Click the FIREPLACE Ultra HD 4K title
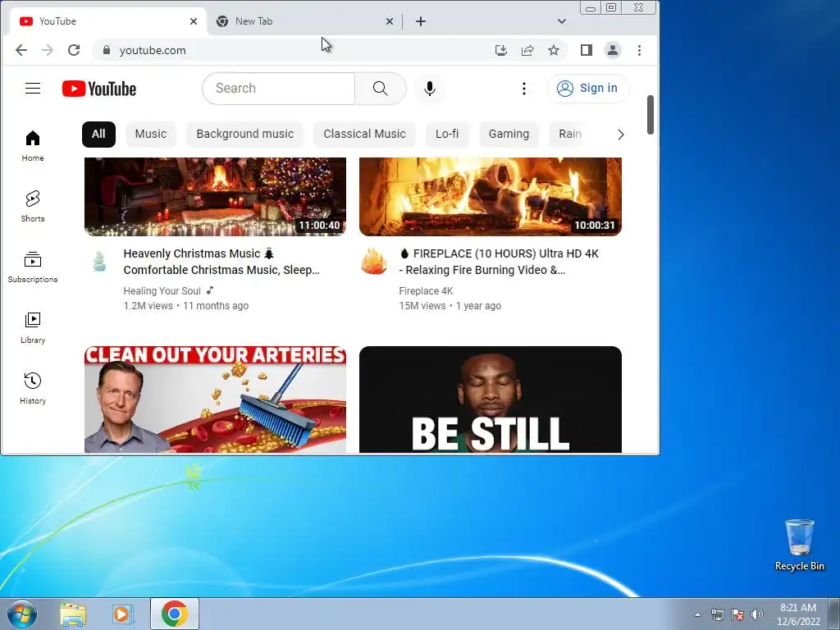840x630 pixels. click(499, 262)
